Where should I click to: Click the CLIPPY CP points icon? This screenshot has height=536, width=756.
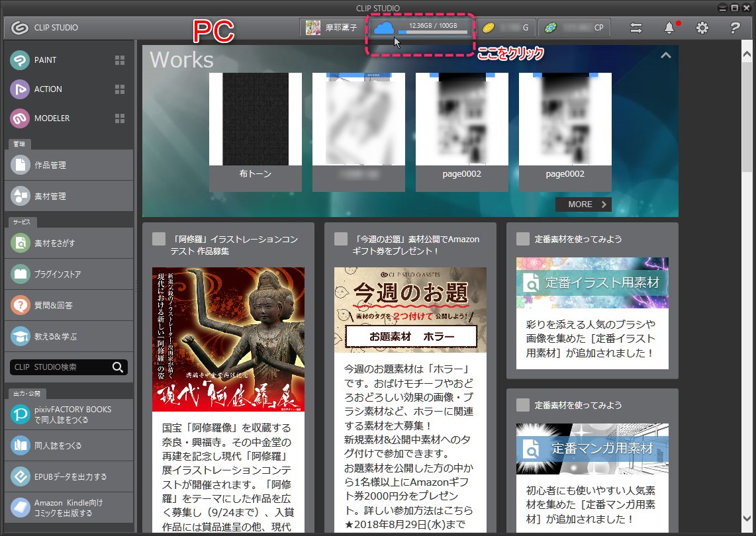tap(551, 28)
